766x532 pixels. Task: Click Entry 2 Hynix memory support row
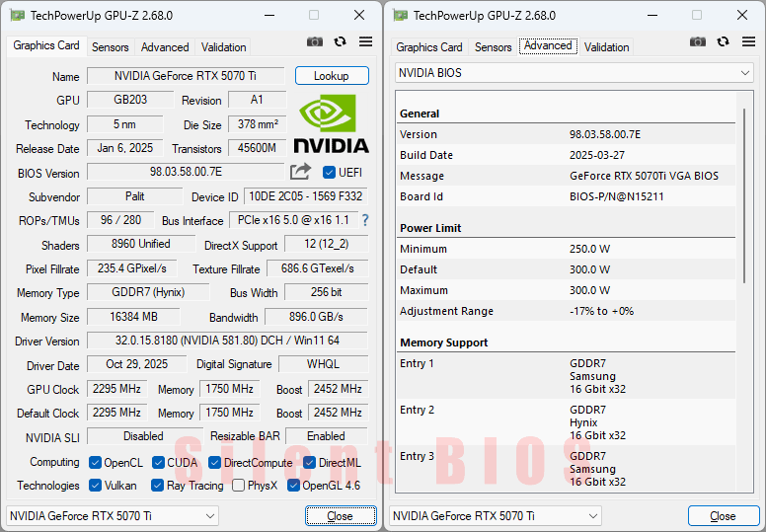tap(567, 422)
